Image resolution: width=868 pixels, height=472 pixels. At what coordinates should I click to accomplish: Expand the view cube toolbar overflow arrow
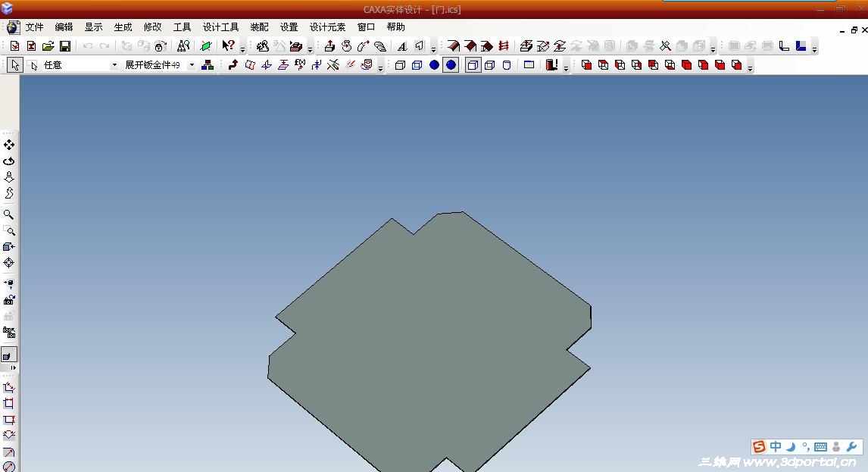pos(750,69)
